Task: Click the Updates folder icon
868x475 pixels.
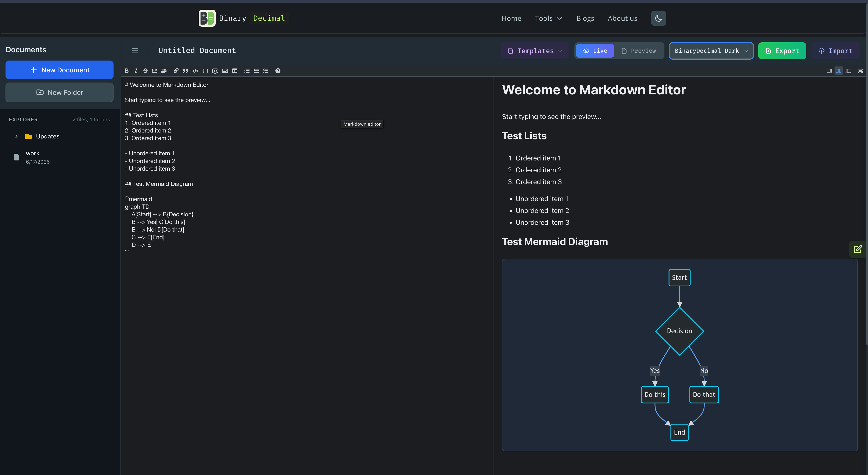Action: point(28,136)
